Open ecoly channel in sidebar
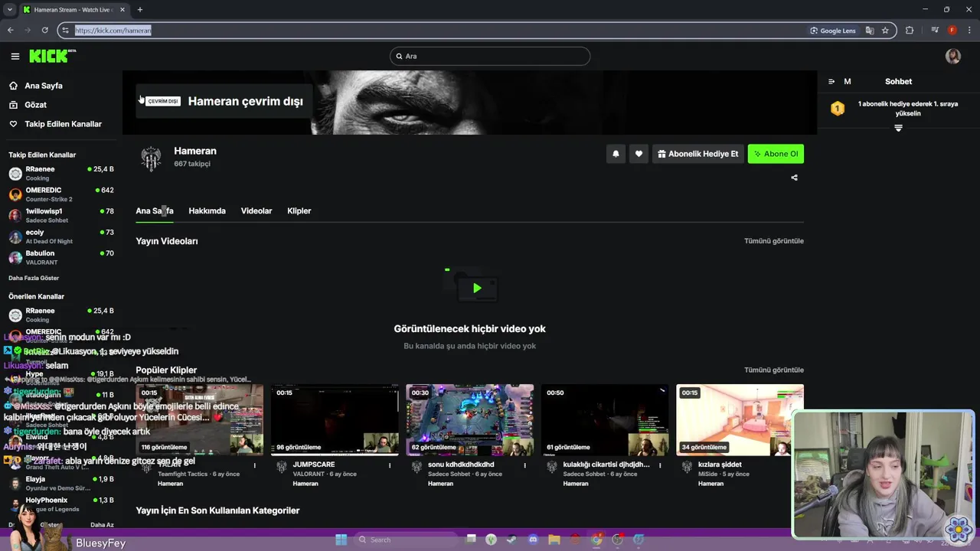This screenshot has width=980, height=551. pos(61,236)
